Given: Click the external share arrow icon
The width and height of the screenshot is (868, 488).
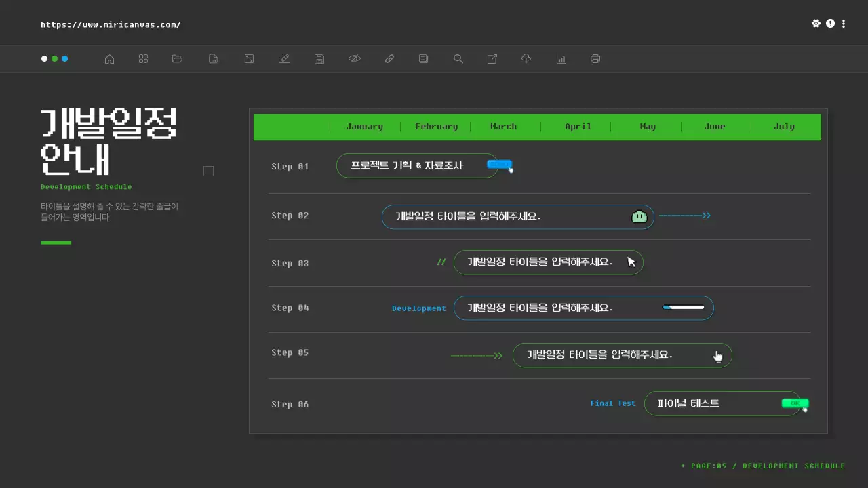Looking at the screenshot, I should pos(492,59).
